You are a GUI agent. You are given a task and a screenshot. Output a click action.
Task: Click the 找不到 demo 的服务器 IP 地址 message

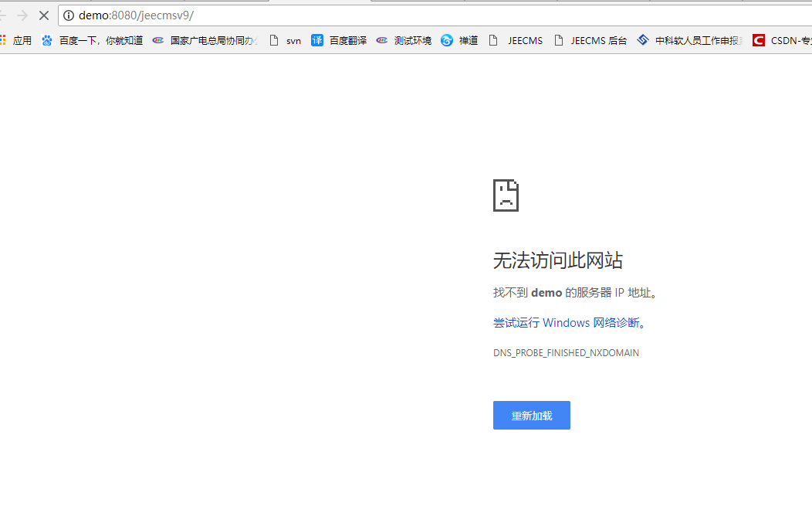pyautogui.click(x=575, y=293)
